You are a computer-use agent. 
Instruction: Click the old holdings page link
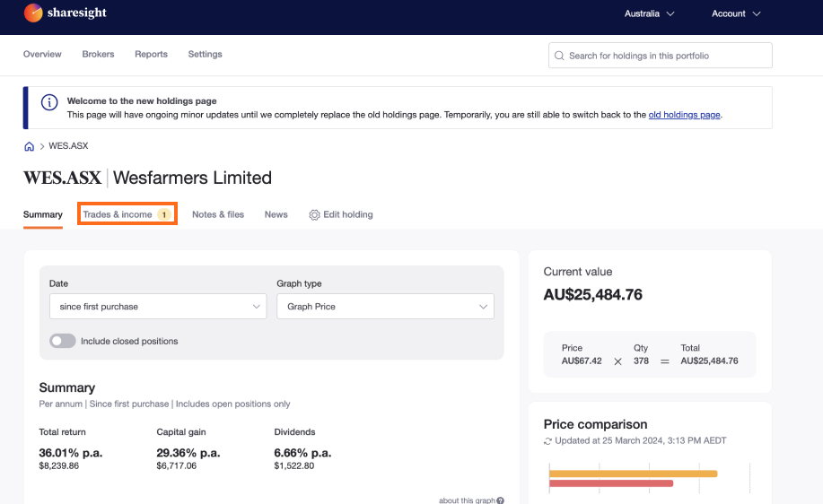point(684,115)
